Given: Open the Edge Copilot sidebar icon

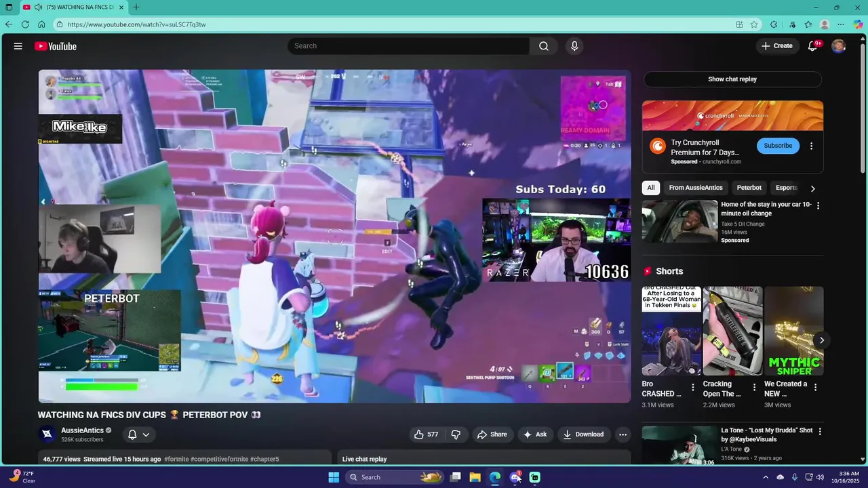Looking at the screenshot, I should click(x=858, y=24).
